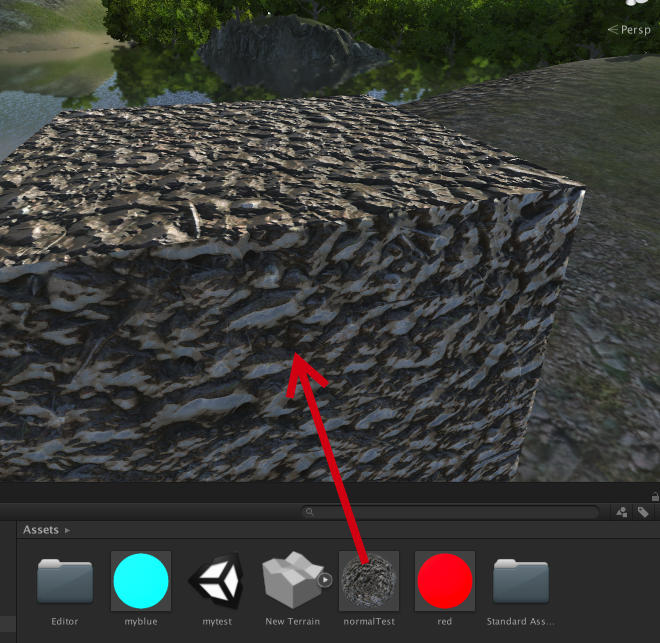Open the Standard Assets folder

[x=521, y=581]
